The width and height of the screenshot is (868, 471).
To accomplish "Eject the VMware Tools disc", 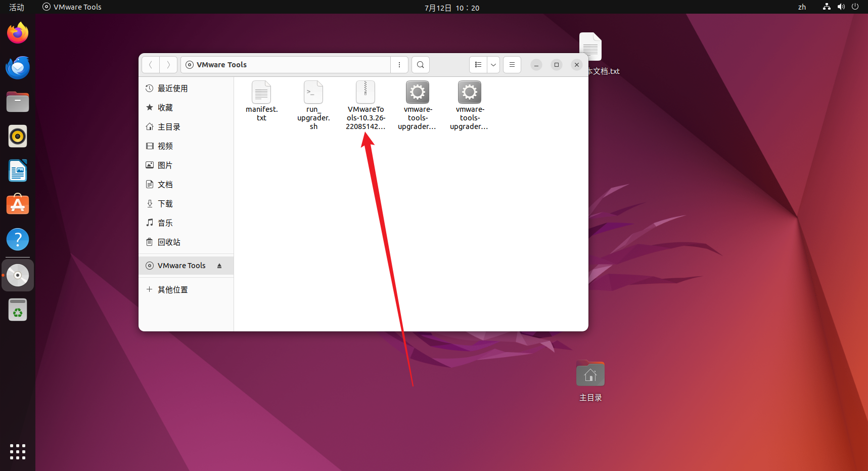I will (219, 265).
